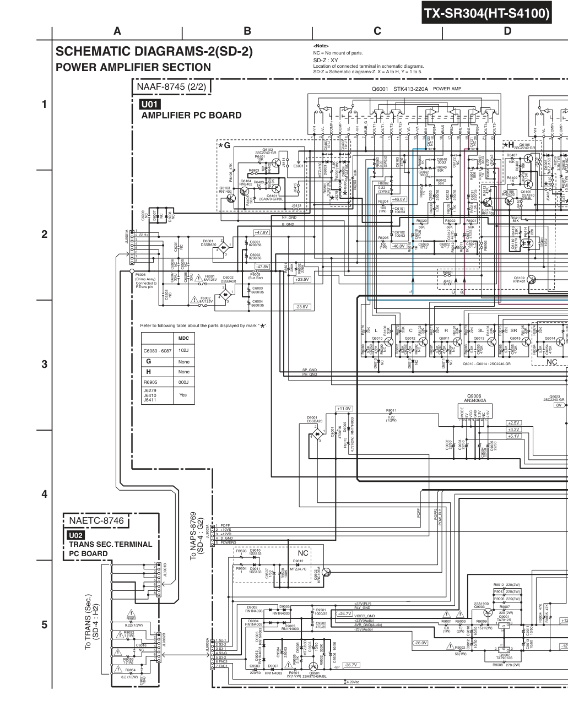Click the 'NC = No mount of parts.' note
Viewport: 568px width, 728px height.
click(338, 53)
